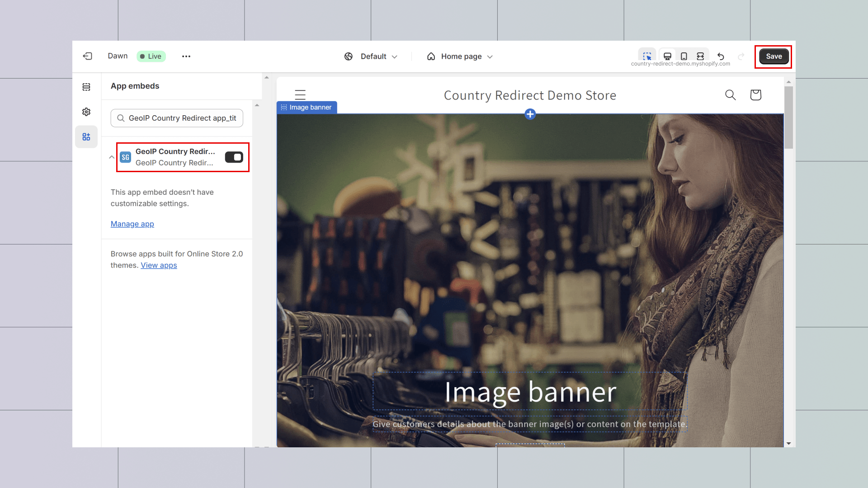Open the store preview hamburger menu
The height and width of the screenshot is (488, 868).
[300, 95]
